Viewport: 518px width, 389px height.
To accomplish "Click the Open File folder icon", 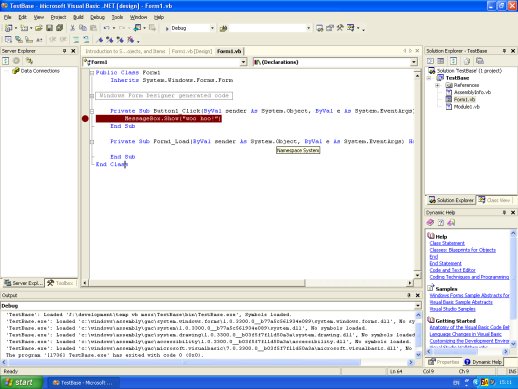I will click(x=39, y=28).
